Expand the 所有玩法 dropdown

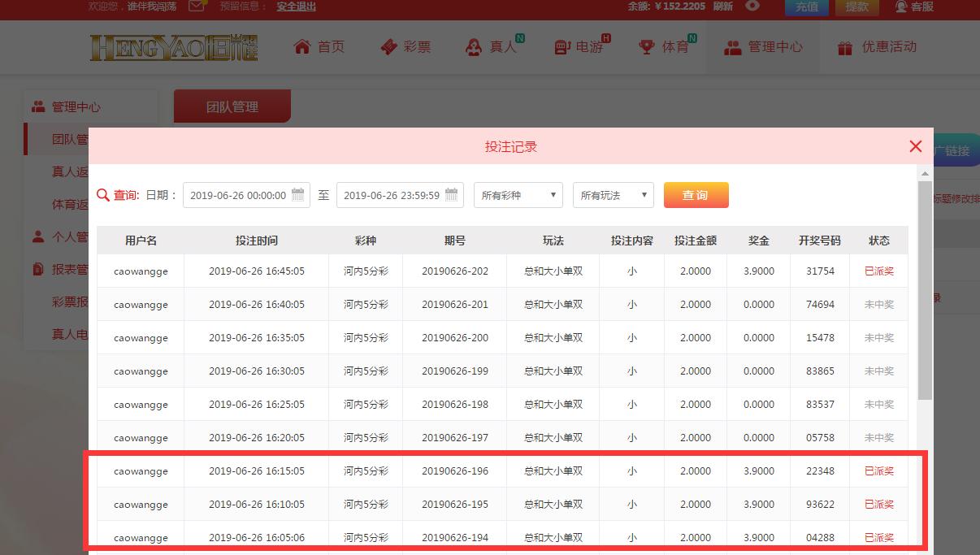tap(614, 195)
